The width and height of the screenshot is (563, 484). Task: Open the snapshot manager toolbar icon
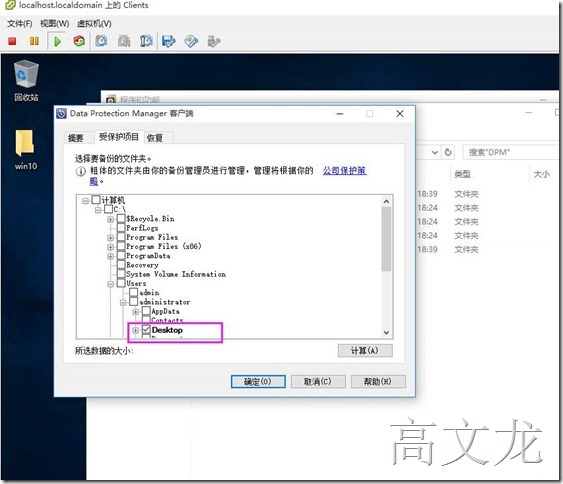(146, 41)
